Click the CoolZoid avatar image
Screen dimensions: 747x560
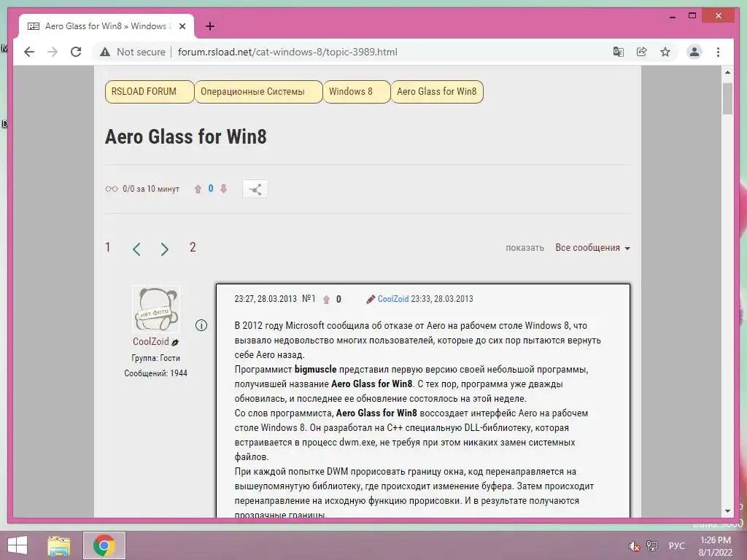(156, 309)
